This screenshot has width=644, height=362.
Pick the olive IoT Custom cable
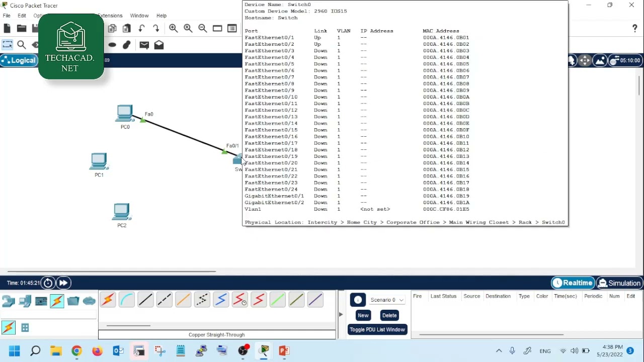click(296, 300)
